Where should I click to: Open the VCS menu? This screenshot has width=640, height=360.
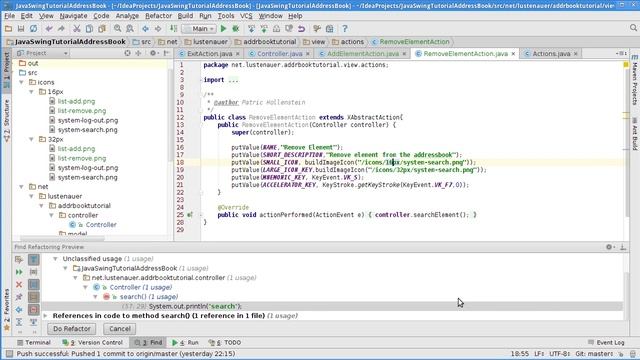click(246, 16)
